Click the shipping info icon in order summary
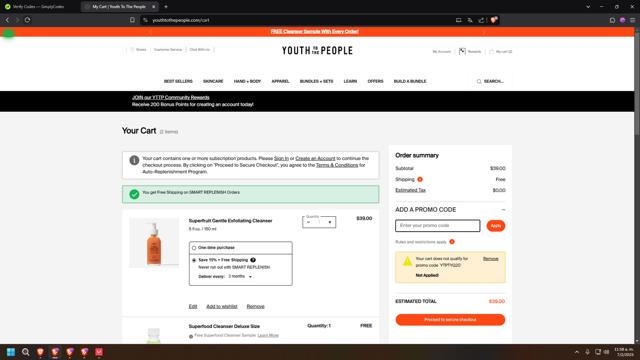Image resolution: width=640 pixels, height=360 pixels. [420, 179]
